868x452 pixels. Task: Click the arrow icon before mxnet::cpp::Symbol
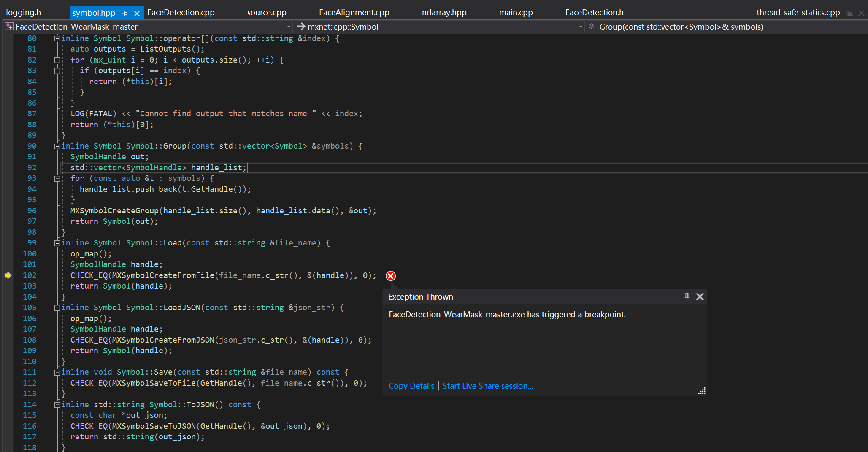(301, 27)
